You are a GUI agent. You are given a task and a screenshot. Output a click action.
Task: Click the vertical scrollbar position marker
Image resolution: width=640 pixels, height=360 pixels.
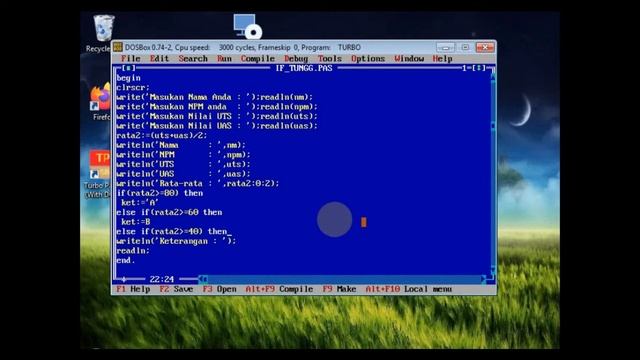coord(493,126)
